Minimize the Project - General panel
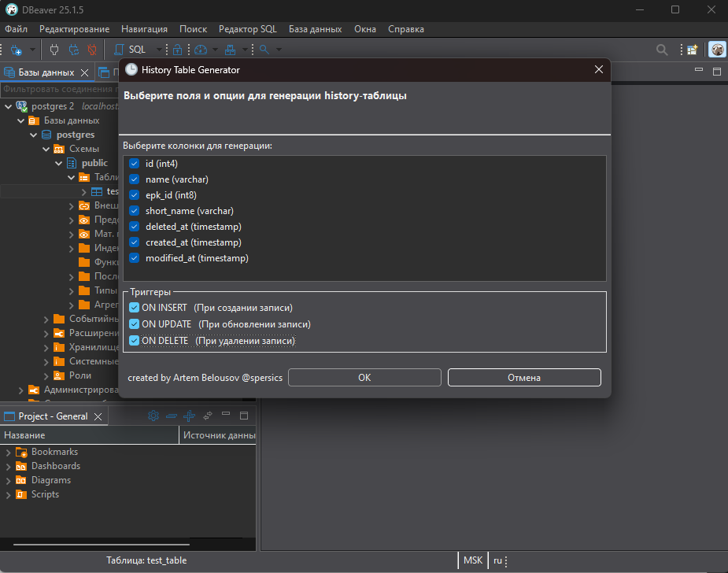728x573 pixels. [x=226, y=413]
